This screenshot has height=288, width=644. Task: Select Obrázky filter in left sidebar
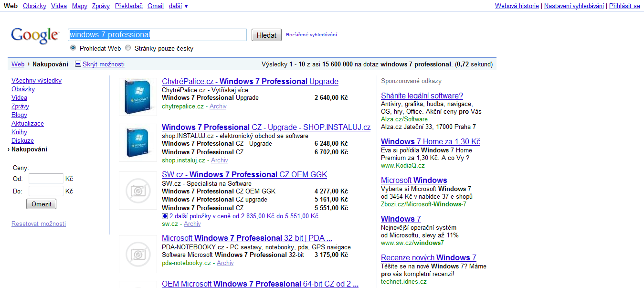[x=23, y=89]
